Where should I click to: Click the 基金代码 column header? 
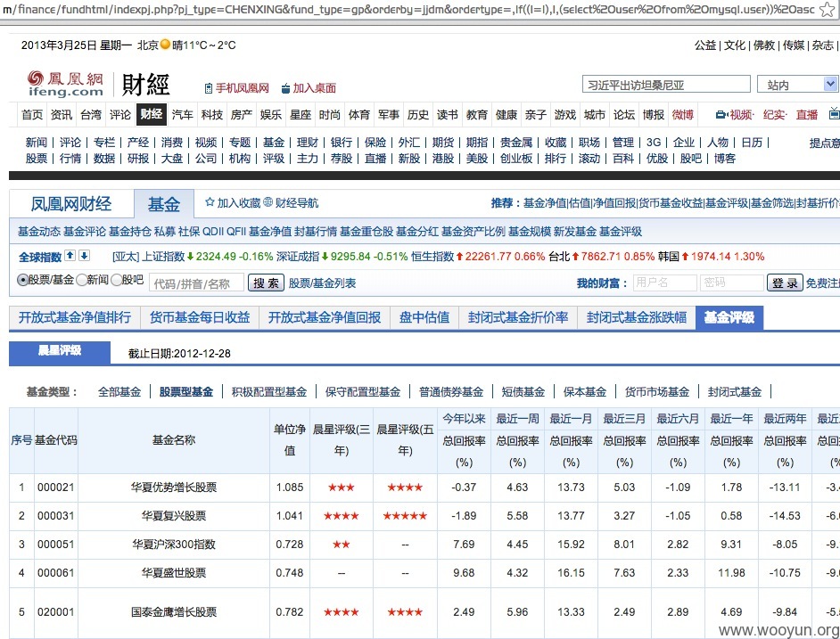tap(55, 439)
